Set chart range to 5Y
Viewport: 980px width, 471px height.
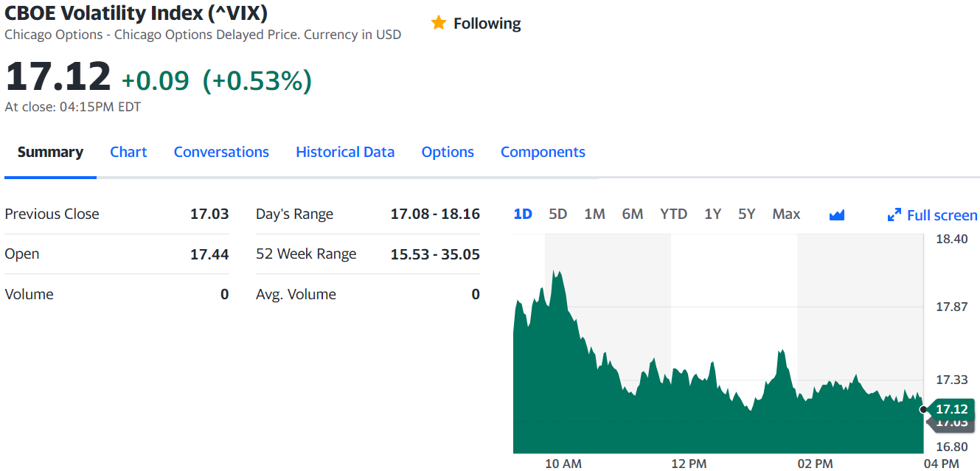click(x=747, y=214)
